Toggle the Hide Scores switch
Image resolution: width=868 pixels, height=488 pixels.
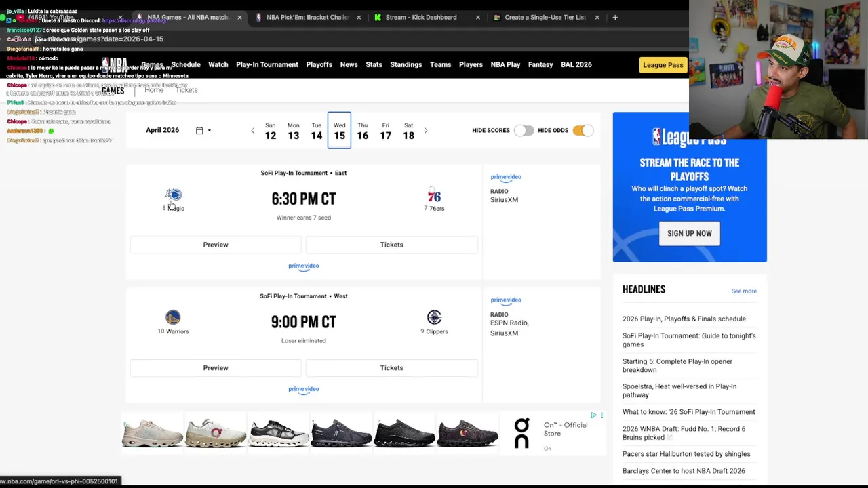[x=523, y=130]
